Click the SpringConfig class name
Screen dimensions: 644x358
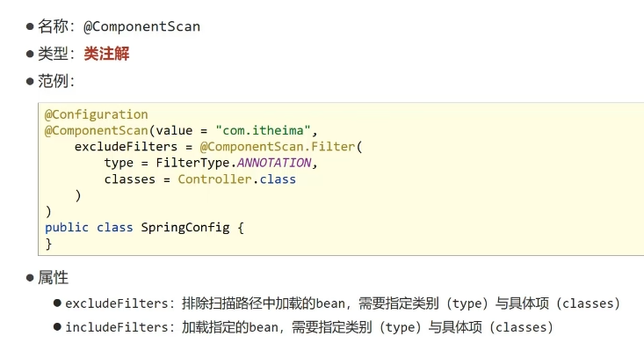click(x=185, y=228)
